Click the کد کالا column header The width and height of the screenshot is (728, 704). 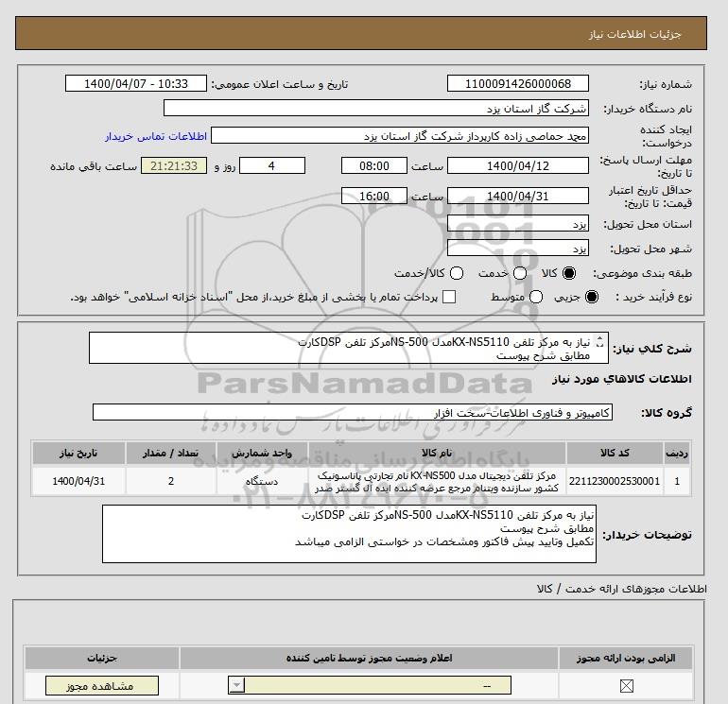[615, 453]
